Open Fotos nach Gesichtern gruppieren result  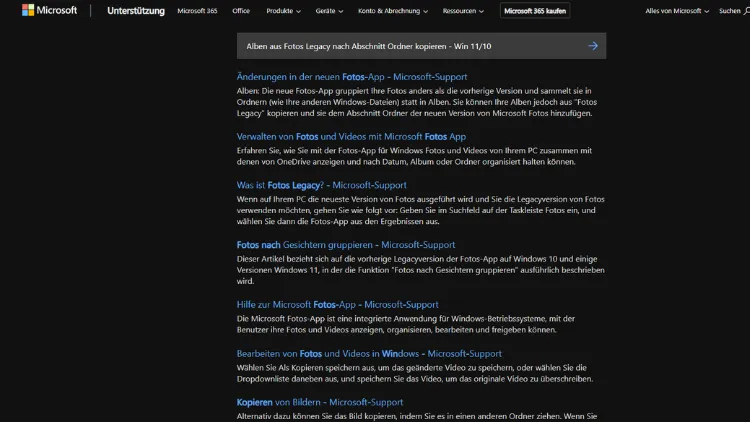pyautogui.click(x=346, y=245)
